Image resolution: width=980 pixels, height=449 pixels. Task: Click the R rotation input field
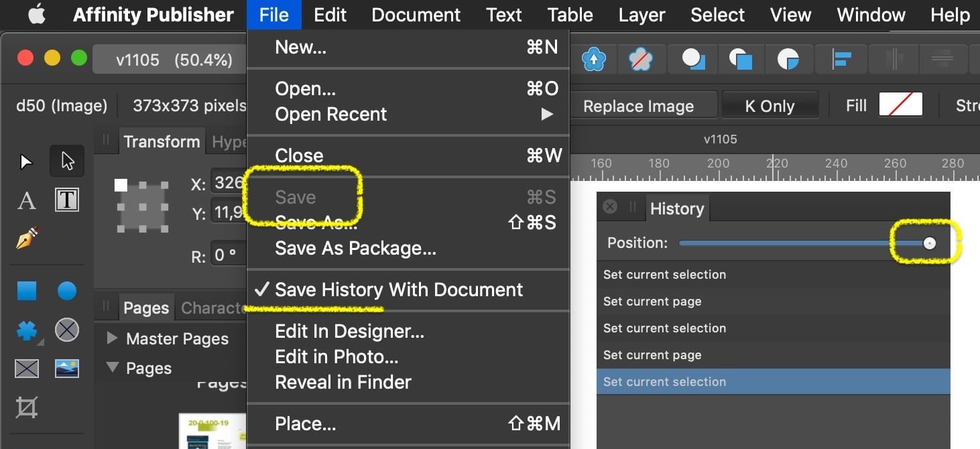click(x=229, y=255)
